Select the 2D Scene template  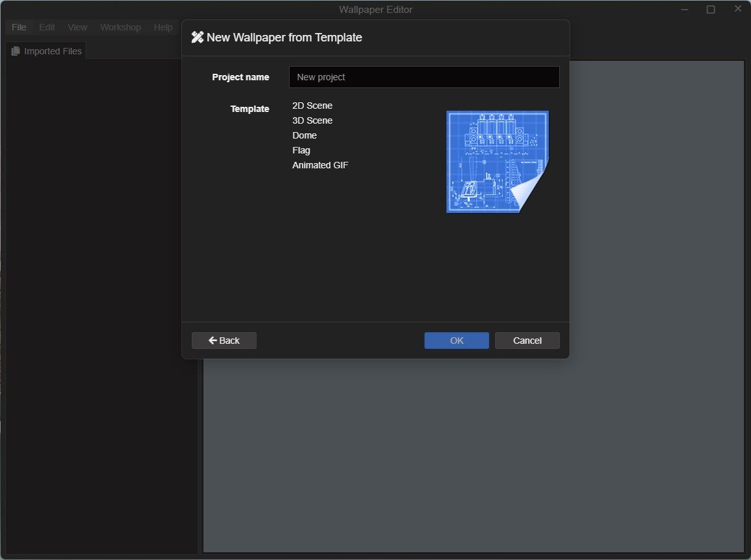tap(312, 106)
